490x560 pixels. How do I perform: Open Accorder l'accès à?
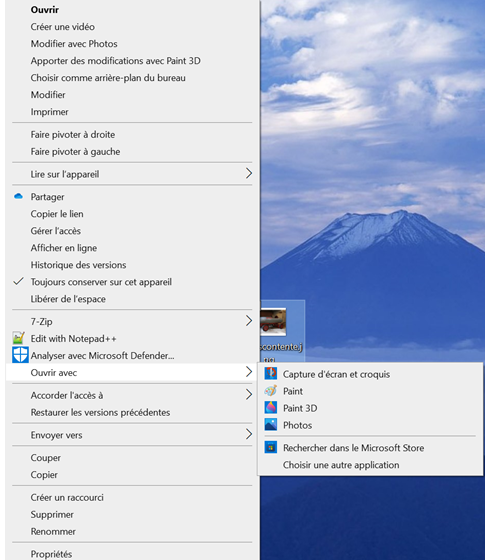132,395
